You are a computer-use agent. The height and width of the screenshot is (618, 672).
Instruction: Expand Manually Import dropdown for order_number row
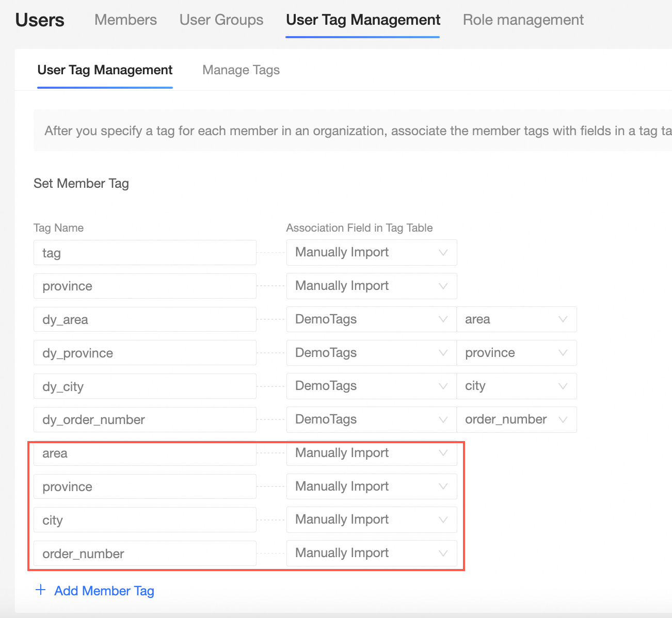371,553
